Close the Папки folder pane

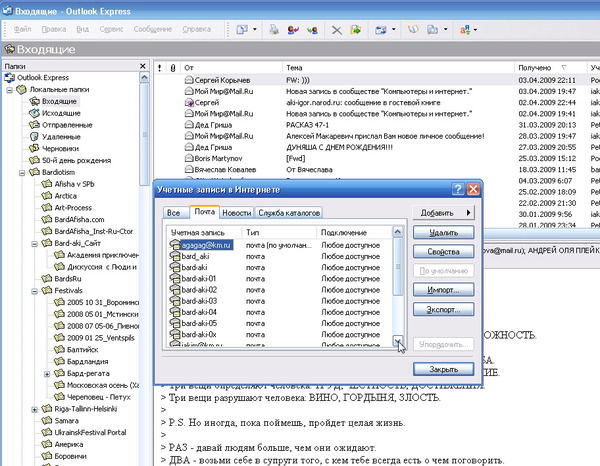tap(143, 66)
